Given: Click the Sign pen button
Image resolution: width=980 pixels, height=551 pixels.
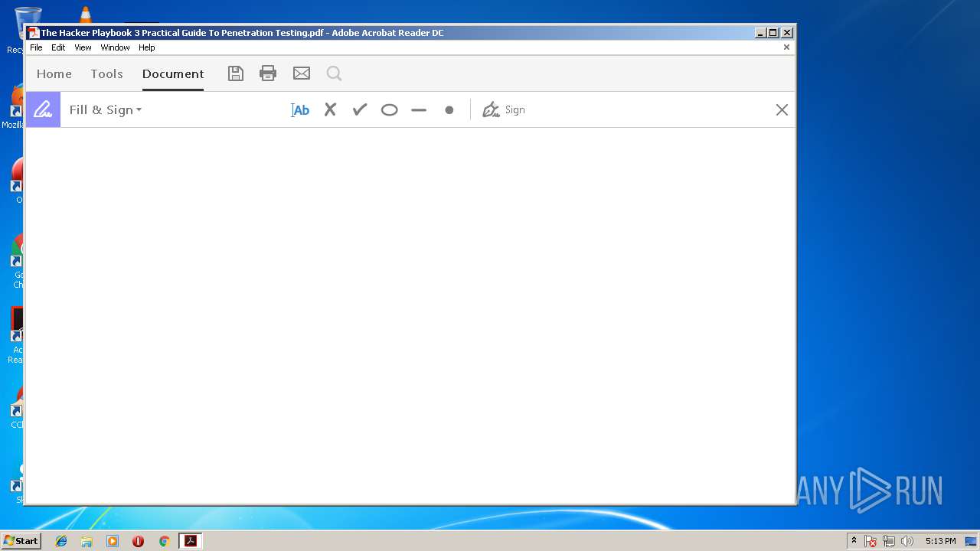Looking at the screenshot, I should [x=504, y=110].
